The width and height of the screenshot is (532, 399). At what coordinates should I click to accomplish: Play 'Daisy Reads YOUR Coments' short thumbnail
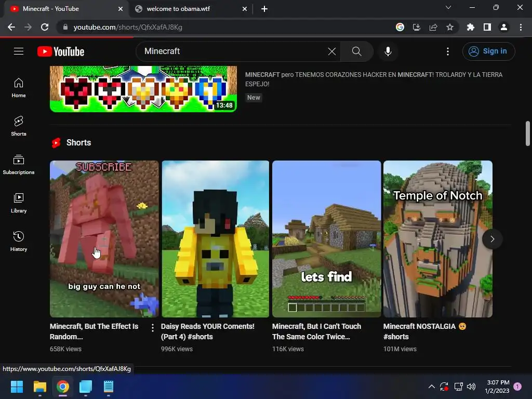(215, 239)
